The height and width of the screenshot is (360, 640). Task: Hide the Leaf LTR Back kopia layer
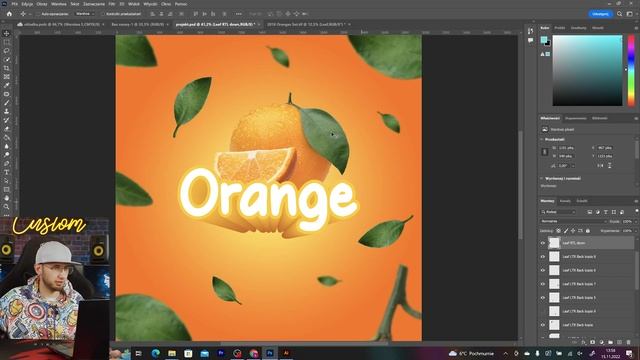tap(543, 325)
